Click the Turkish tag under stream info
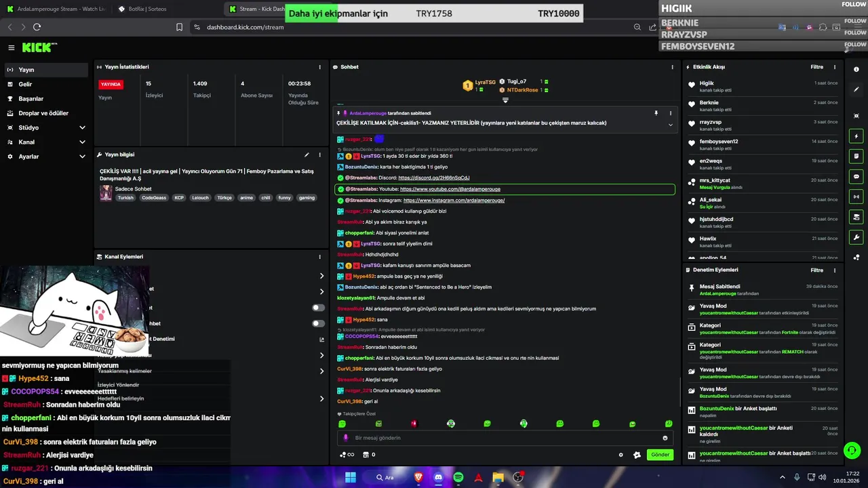Image resolution: width=868 pixels, height=488 pixels. [125, 198]
